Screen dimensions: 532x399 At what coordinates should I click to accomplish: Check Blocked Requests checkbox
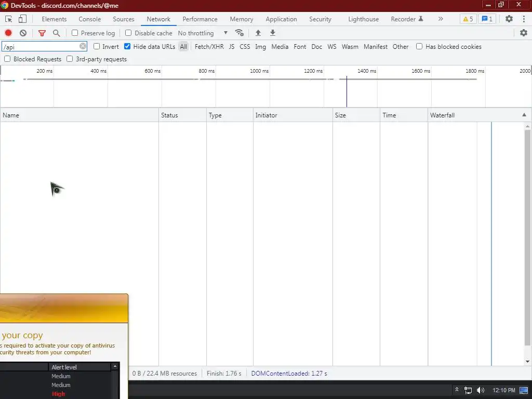(x=7, y=59)
